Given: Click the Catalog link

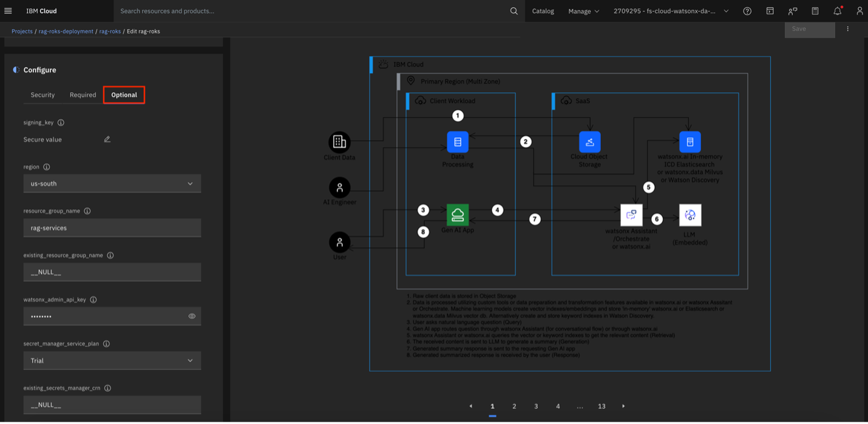Looking at the screenshot, I should point(543,11).
